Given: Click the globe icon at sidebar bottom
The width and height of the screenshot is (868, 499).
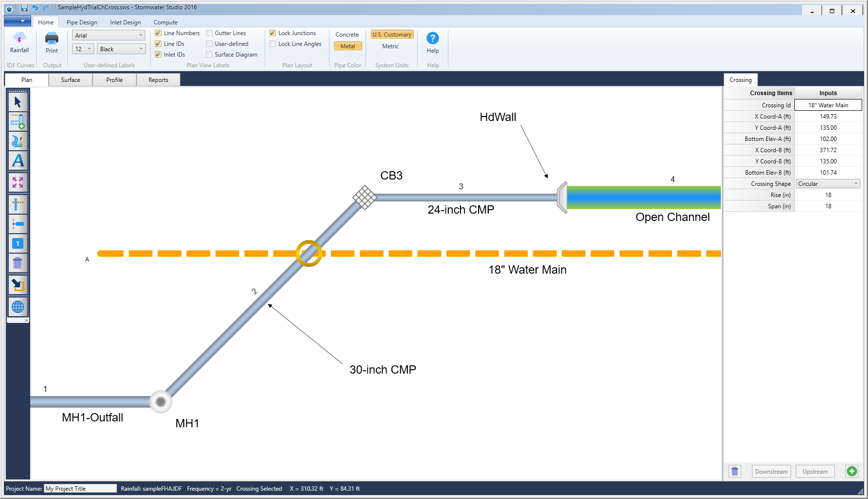Looking at the screenshot, I should tap(18, 307).
